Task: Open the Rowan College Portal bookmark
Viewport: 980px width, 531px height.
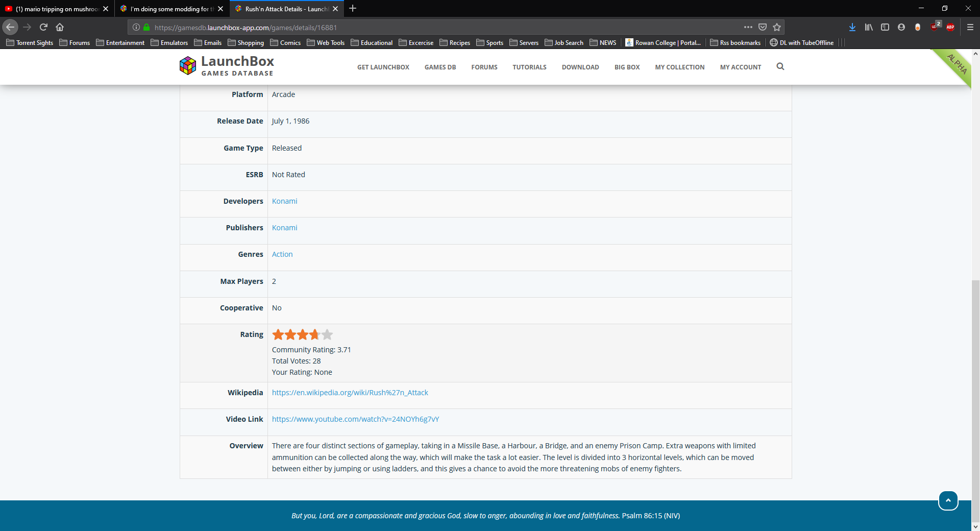Action: pos(663,43)
